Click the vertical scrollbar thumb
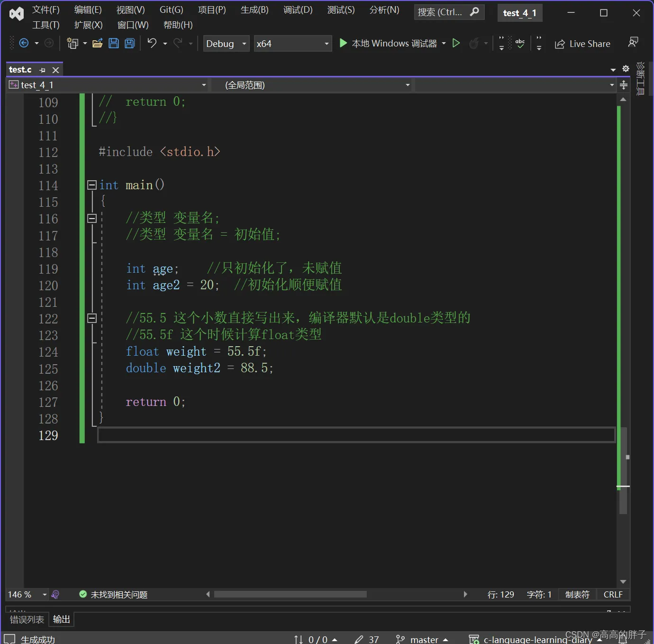The height and width of the screenshot is (644, 654). pos(623,470)
